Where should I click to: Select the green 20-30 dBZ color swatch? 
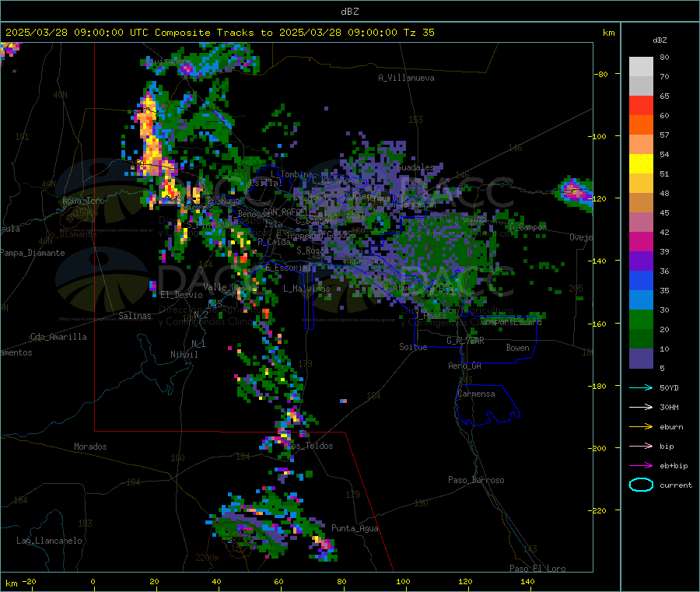641,319
